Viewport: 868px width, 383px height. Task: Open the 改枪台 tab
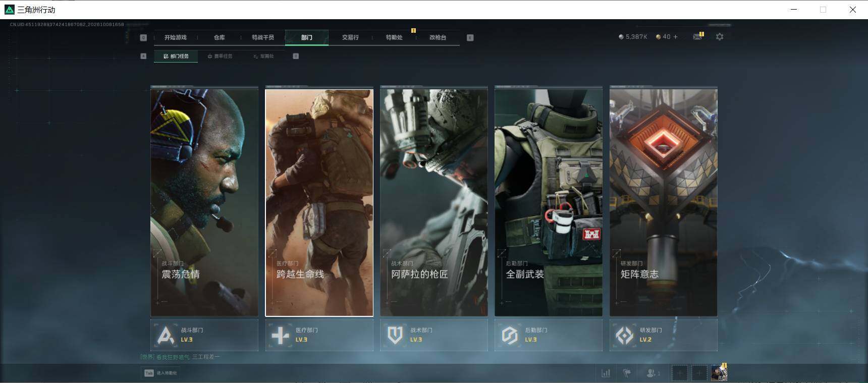coord(438,37)
